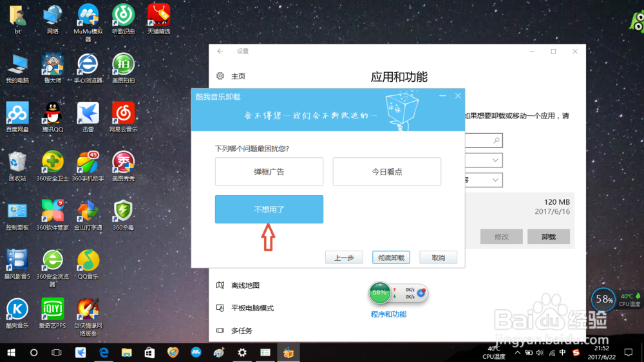This screenshot has width=644, height=362.
Task: Close the 酷我音乐卸载 dialog
Action: tap(458, 96)
